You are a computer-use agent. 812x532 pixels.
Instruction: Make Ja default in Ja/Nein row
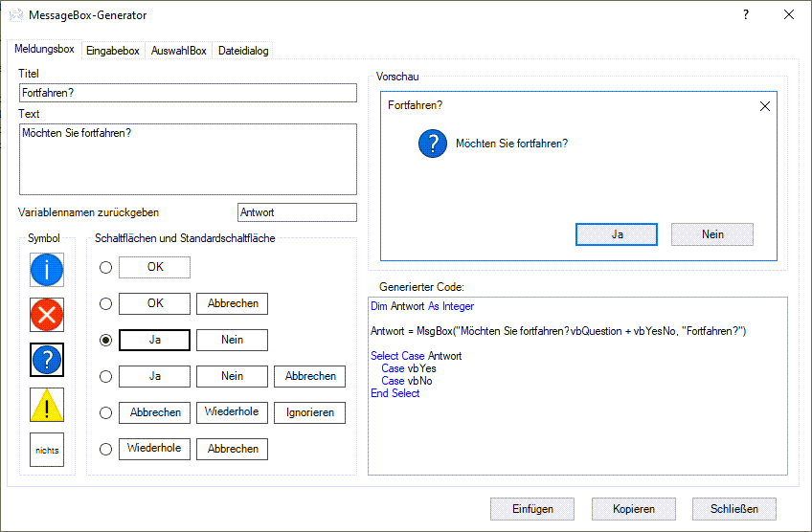coord(154,340)
